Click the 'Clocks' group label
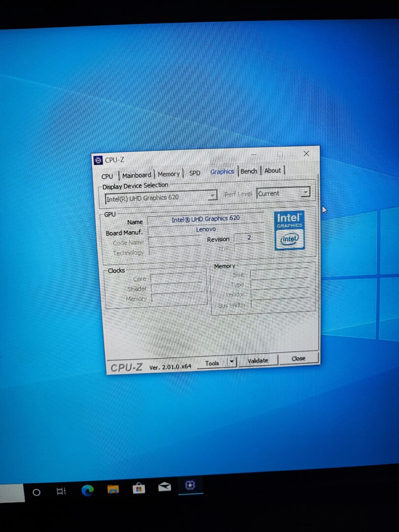Viewport: 399px width, 532px height. point(116,270)
